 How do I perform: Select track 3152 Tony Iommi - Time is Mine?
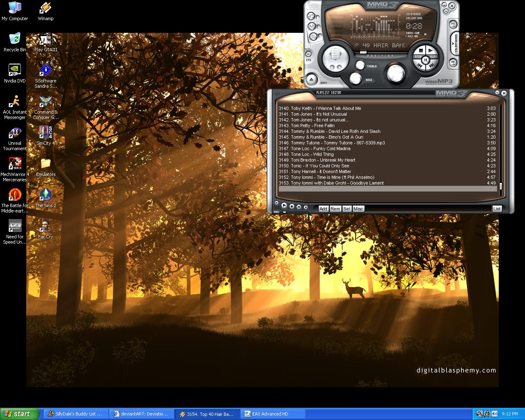pos(388,177)
